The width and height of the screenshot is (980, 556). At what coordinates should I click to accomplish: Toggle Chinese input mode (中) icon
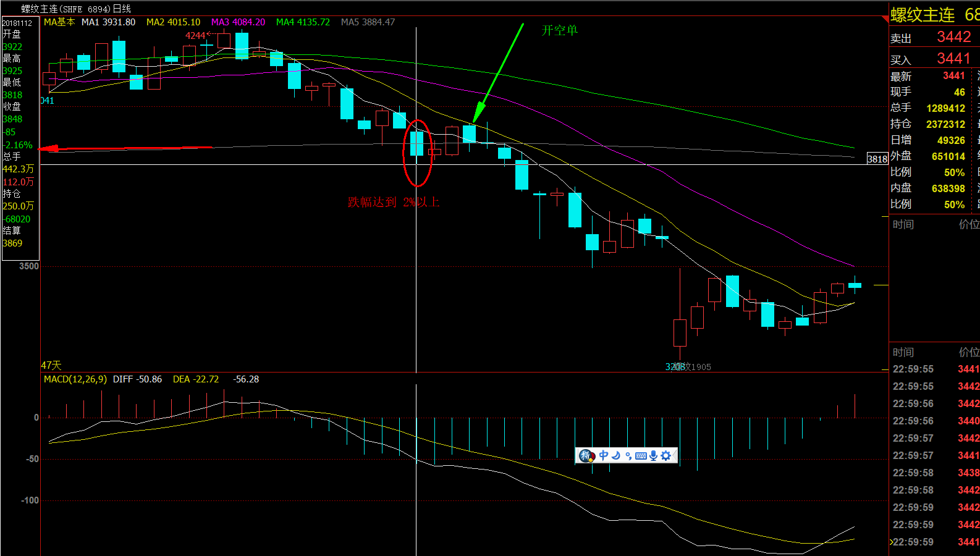pos(604,455)
